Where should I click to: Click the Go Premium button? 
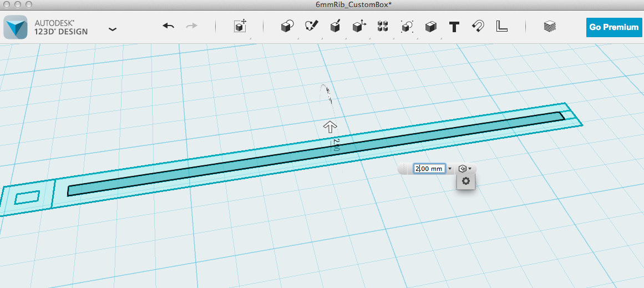click(613, 27)
